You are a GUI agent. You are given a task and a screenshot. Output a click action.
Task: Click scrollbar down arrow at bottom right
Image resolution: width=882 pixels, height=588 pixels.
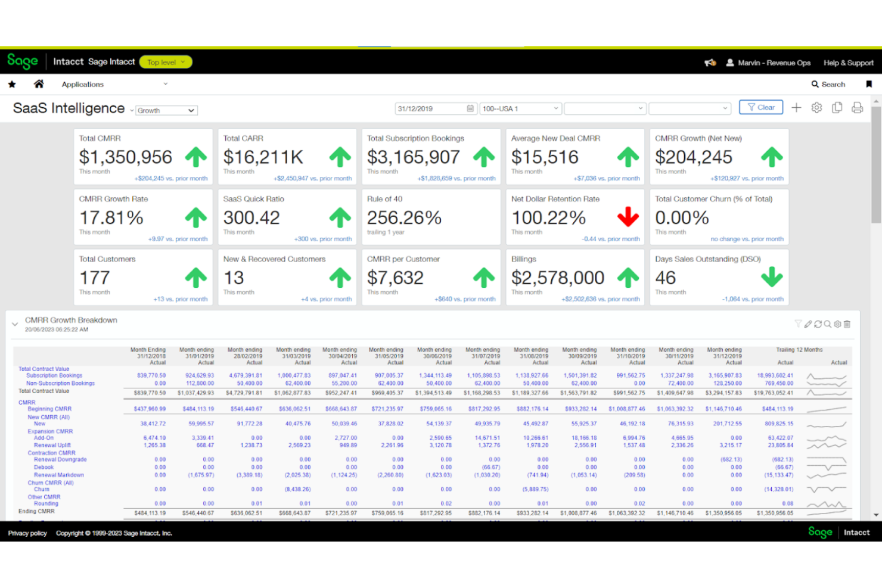[876, 515]
